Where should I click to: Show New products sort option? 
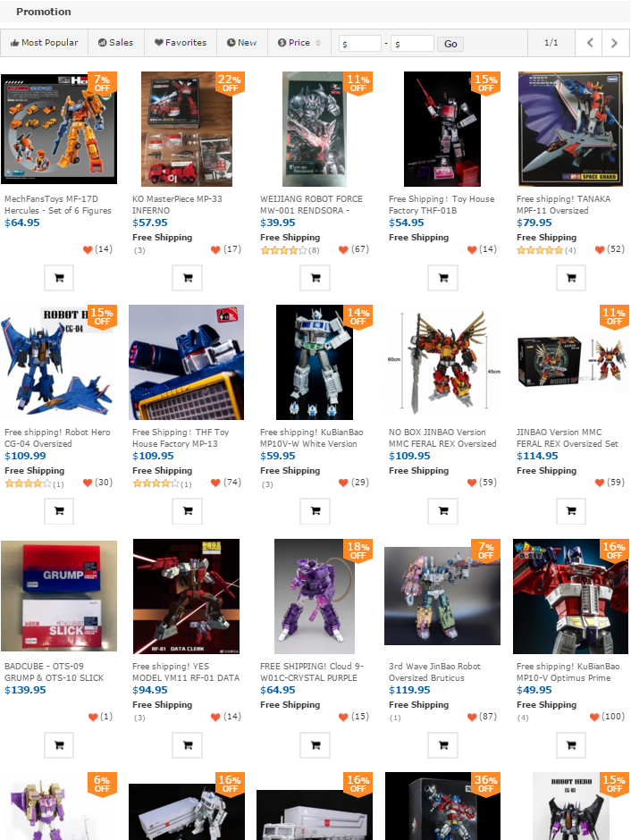pyautogui.click(x=242, y=43)
